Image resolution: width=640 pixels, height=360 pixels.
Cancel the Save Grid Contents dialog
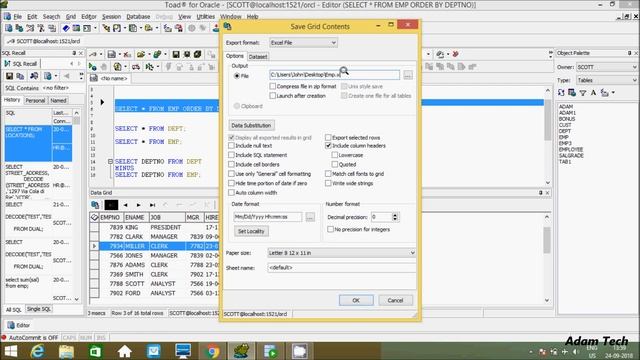395,300
